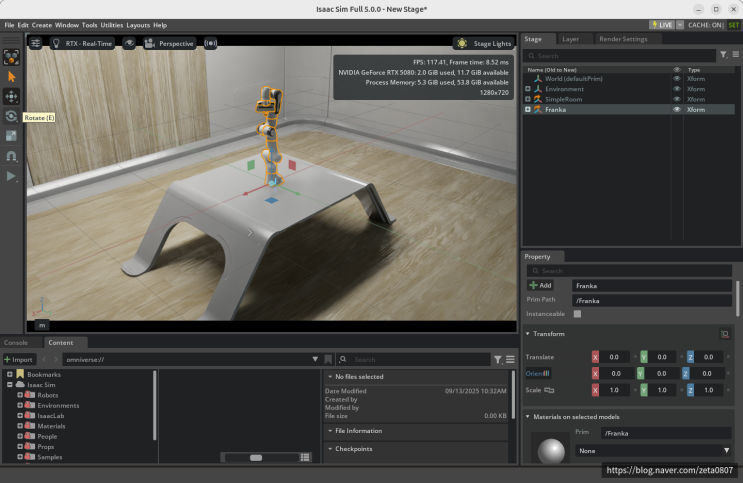Click the blue XY plane gizmo handle
This screenshot has height=483, width=743.
tap(272, 200)
